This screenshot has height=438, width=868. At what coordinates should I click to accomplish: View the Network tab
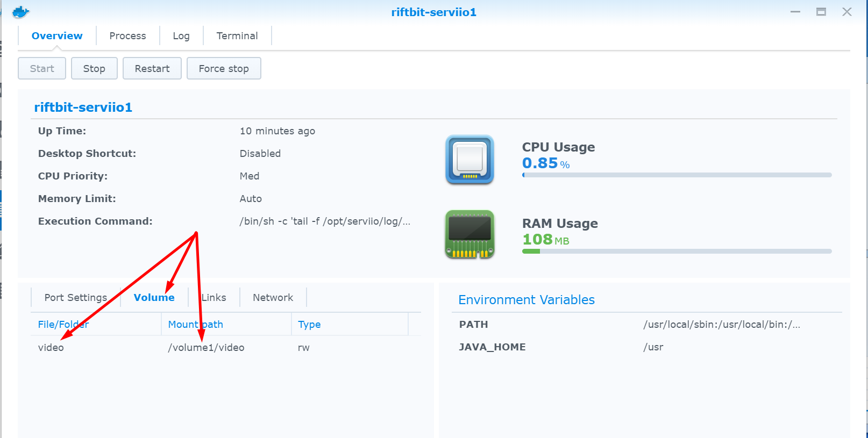click(273, 298)
